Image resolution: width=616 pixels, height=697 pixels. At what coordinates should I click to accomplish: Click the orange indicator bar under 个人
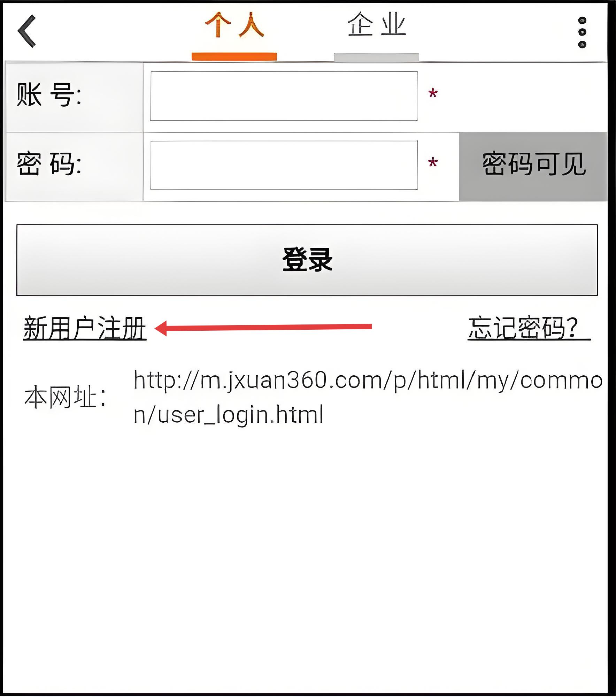coord(234,56)
